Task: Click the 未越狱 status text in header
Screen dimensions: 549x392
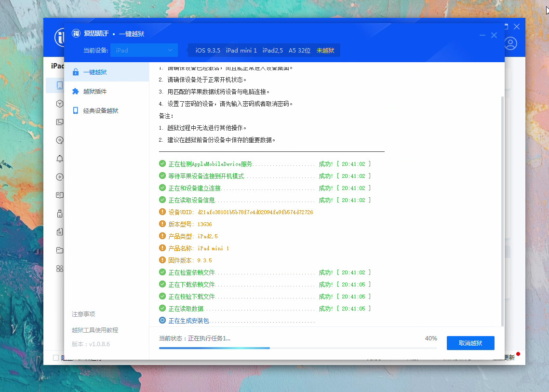Action: tap(325, 51)
